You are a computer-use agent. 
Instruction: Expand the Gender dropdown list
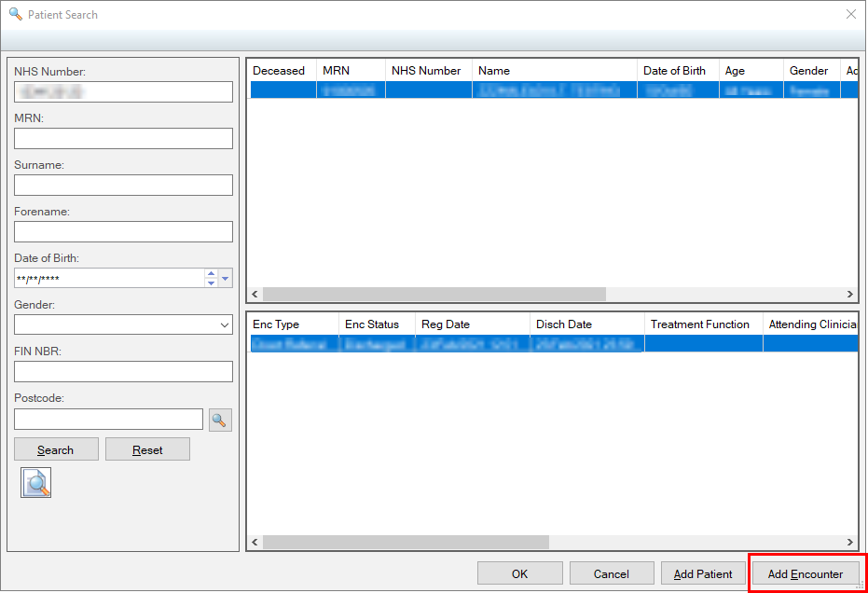(224, 324)
